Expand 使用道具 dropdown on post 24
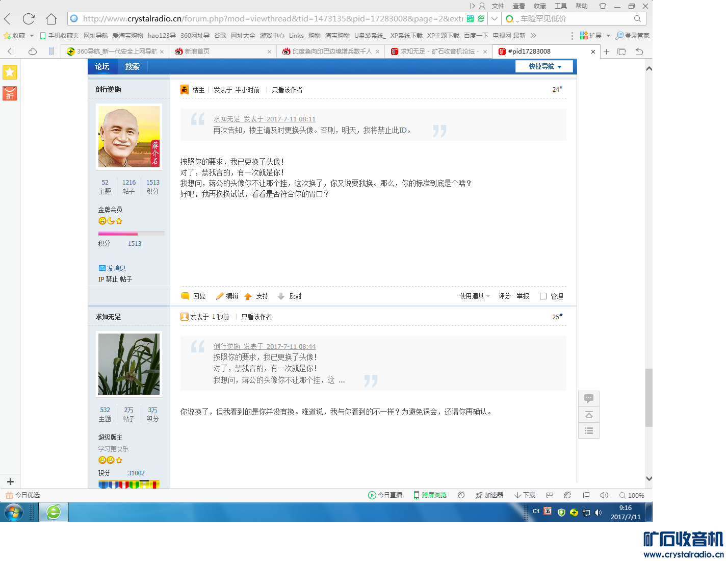Screen dimensions: 728x561 coord(475,296)
